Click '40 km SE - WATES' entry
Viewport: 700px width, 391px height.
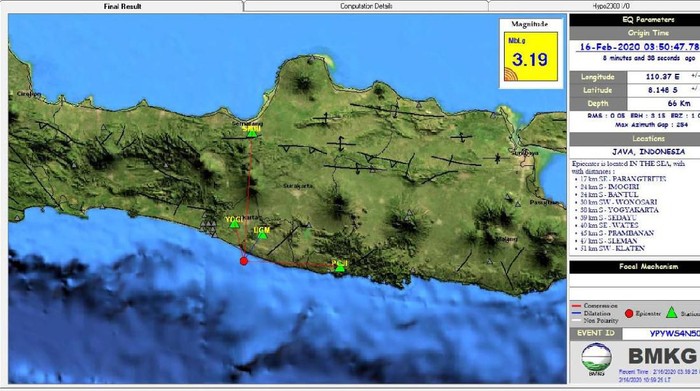[x=609, y=225]
